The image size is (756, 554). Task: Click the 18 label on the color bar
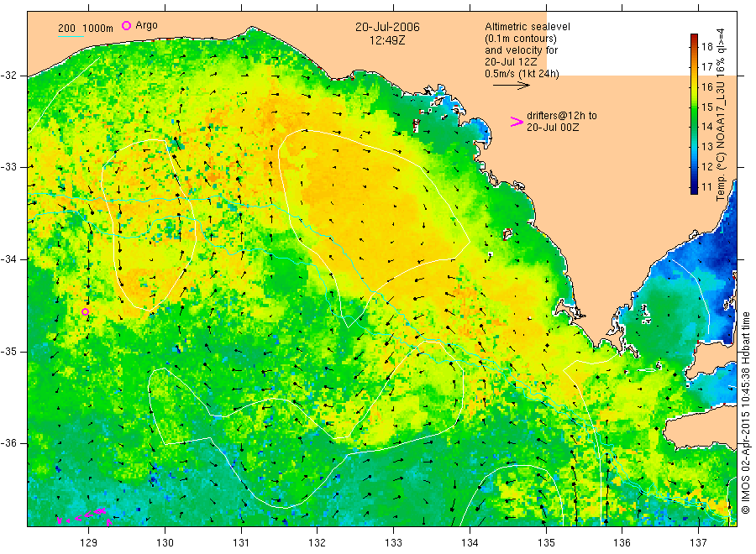point(706,47)
